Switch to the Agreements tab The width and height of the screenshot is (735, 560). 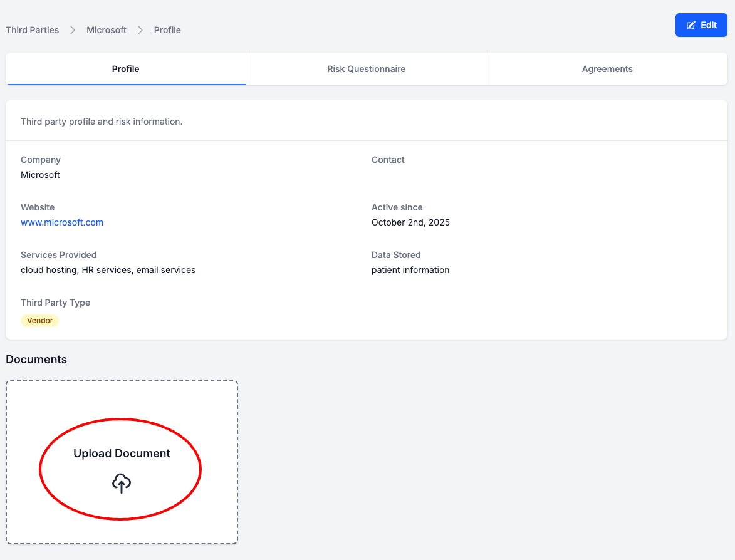point(607,69)
